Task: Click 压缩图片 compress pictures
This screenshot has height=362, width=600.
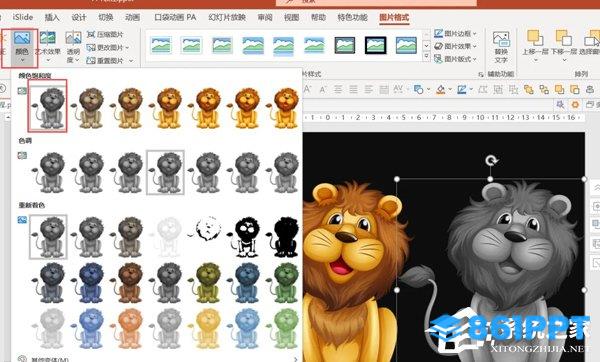Action: click(x=106, y=35)
